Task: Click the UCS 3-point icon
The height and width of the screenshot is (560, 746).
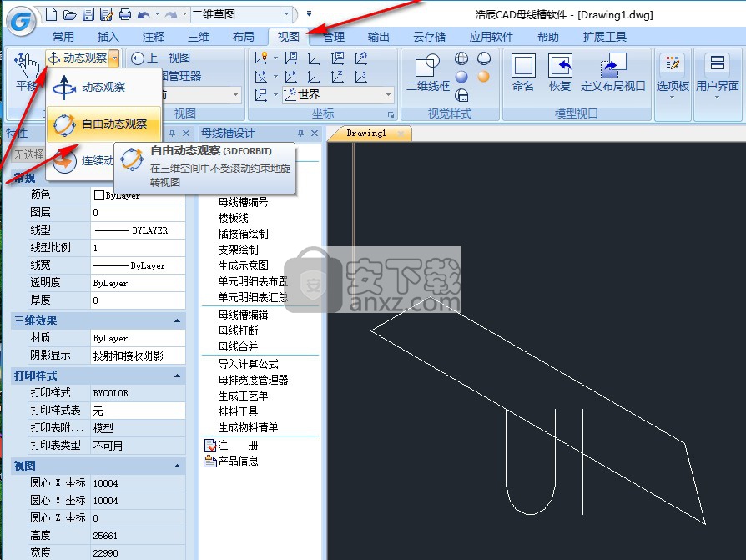Action: pyautogui.click(x=360, y=77)
